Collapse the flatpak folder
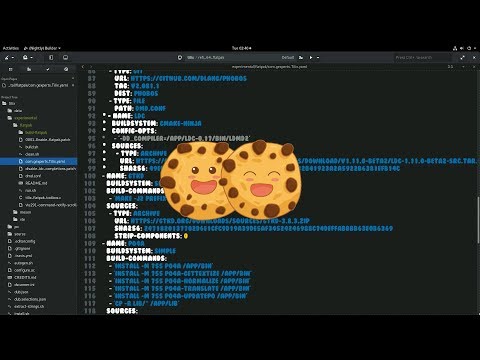The image size is (480, 360). tap(23, 125)
